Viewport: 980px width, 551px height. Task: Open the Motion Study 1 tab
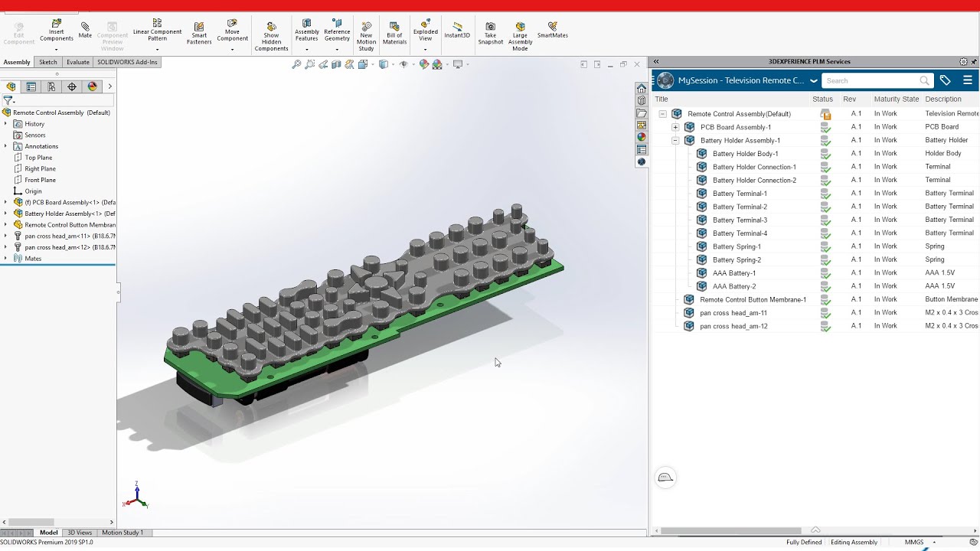pyautogui.click(x=122, y=532)
